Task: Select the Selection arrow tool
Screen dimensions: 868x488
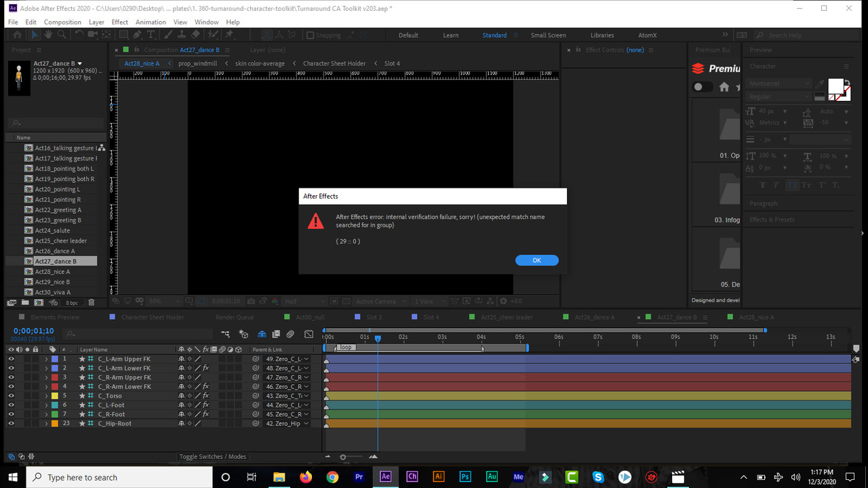Action: pos(35,35)
